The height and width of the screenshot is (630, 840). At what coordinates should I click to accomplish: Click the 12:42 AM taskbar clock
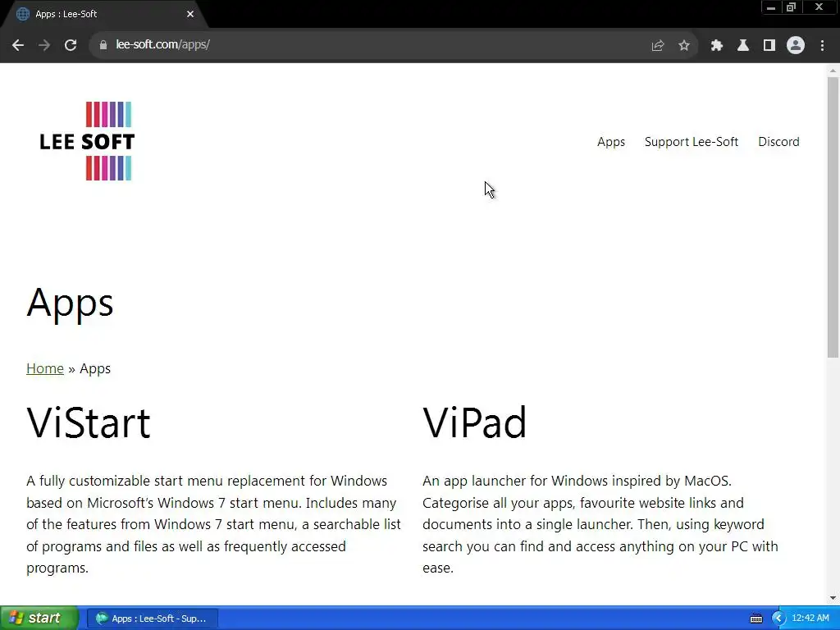click(x=810, y=619)
